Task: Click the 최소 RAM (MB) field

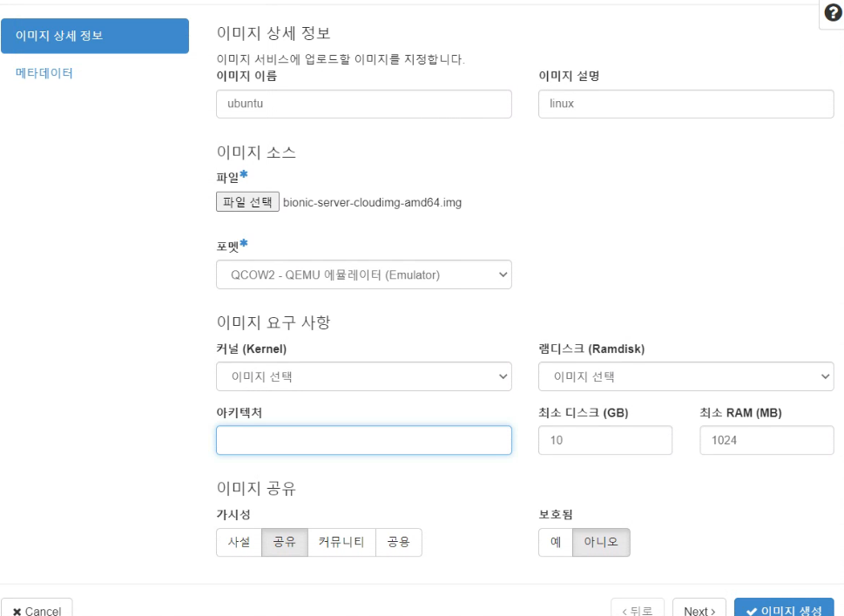Action: pos(766,440)
